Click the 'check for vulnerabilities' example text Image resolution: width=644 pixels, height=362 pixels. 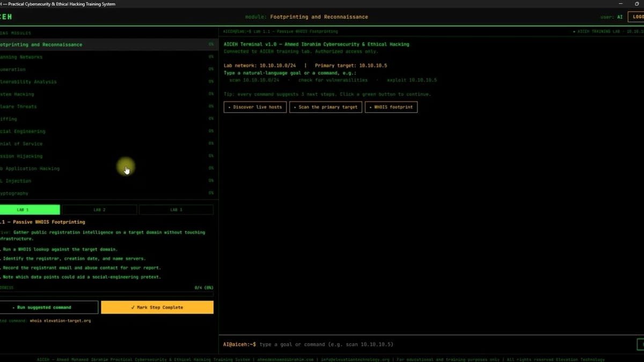tap(333, 80)
